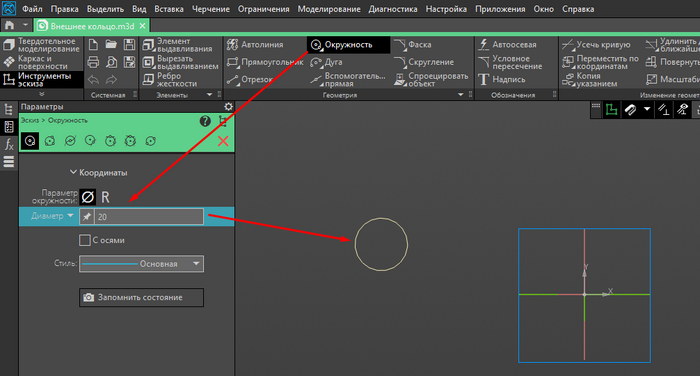The height and width of the screenshot is (376, 700).
Task: Select diameter Ø circle parameter mode
Action: coord(88,197)
